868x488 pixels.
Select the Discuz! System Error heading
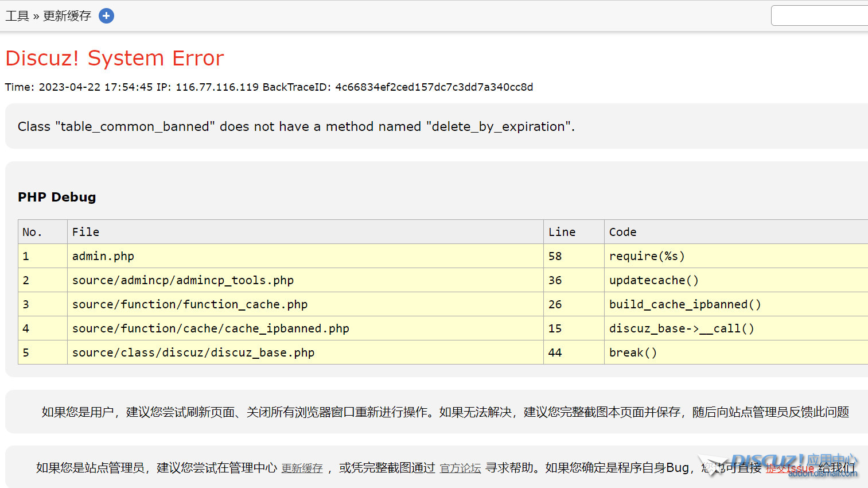click(x=115, y=58)
